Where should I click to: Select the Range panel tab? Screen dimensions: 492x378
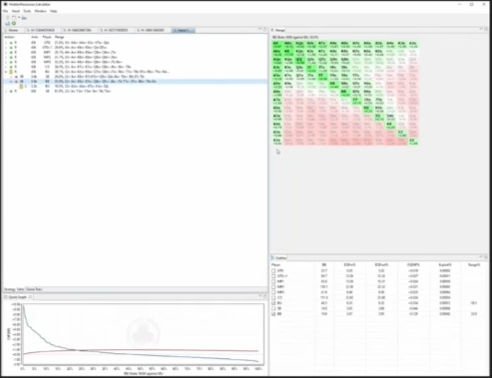point(278,30)
